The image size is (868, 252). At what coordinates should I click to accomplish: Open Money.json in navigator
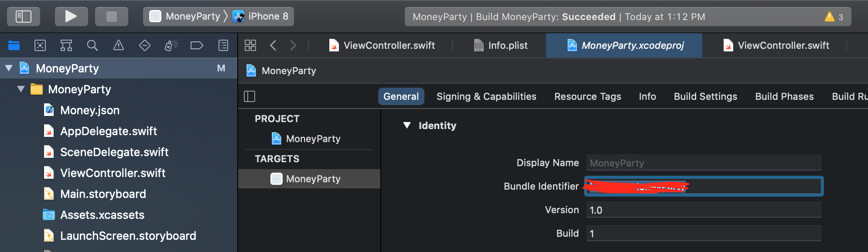(x=89, y=110)
